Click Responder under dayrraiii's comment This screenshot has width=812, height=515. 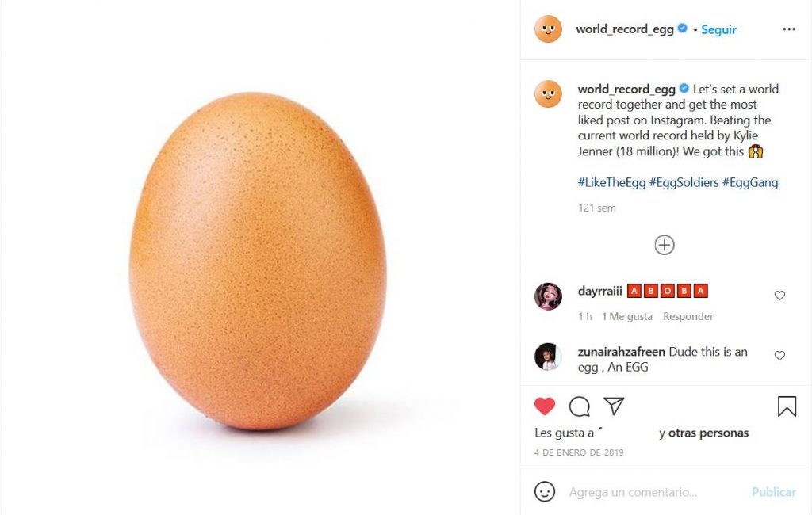688,316
